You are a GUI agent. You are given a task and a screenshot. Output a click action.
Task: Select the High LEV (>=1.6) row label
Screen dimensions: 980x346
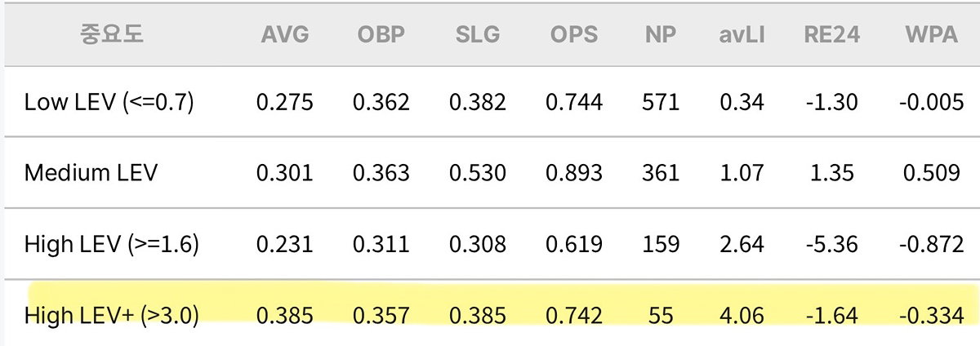click(111, 244)
